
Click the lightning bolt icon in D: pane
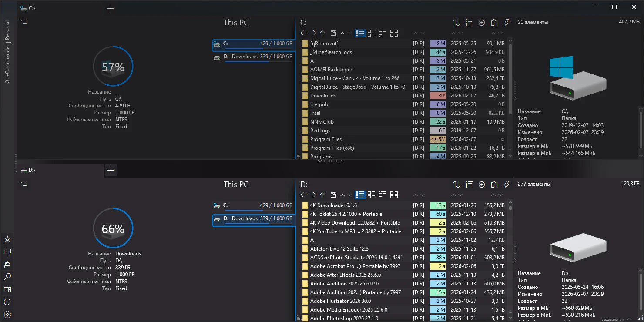[x=507, y=184]
